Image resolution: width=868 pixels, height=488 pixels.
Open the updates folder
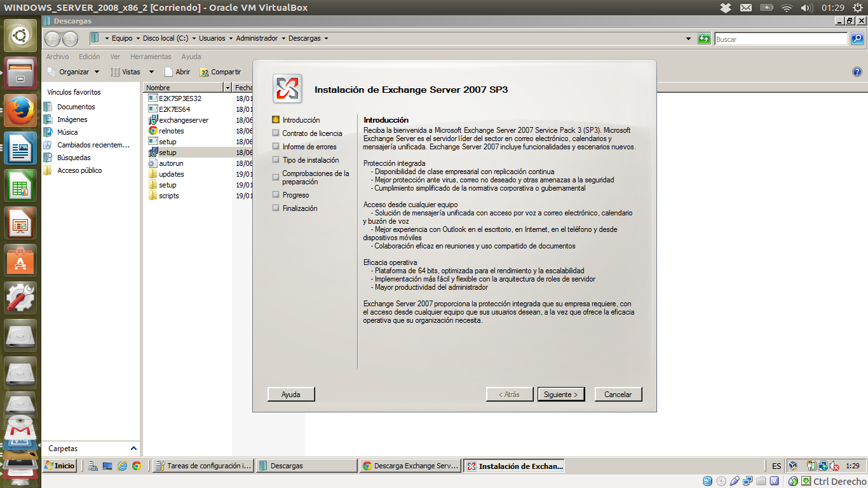tap(171, 174)
